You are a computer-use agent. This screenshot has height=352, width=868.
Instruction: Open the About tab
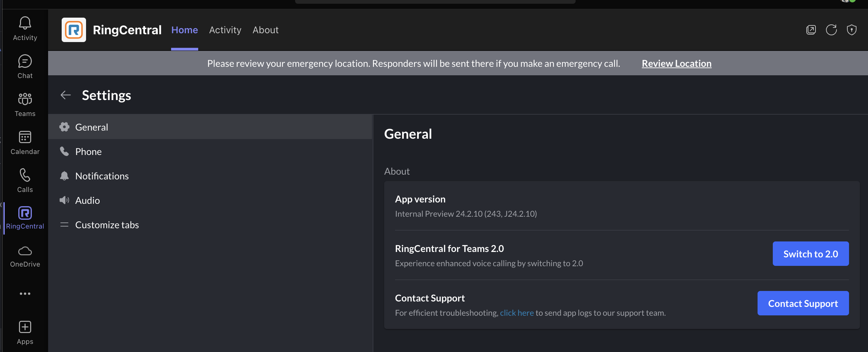tap(265, 30)
